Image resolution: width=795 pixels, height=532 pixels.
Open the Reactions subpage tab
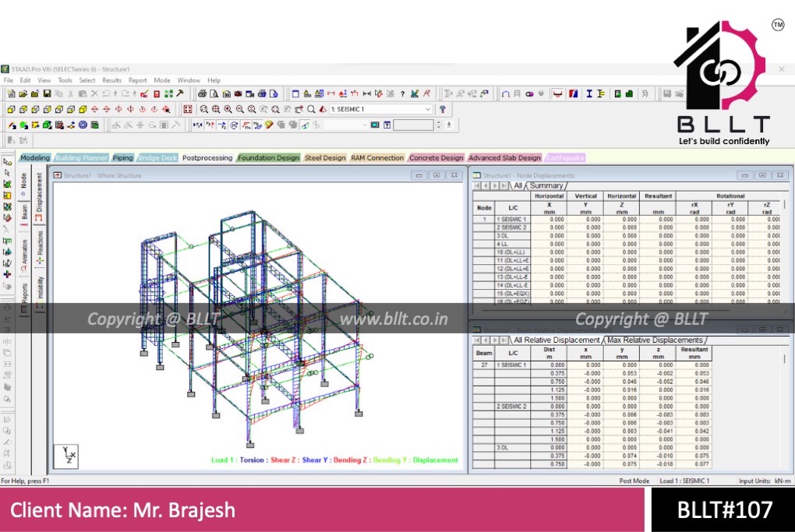[40, 247]
